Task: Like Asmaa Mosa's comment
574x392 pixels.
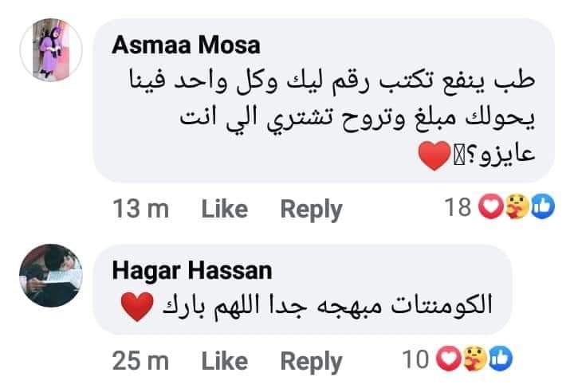Action: click(225, 209)
